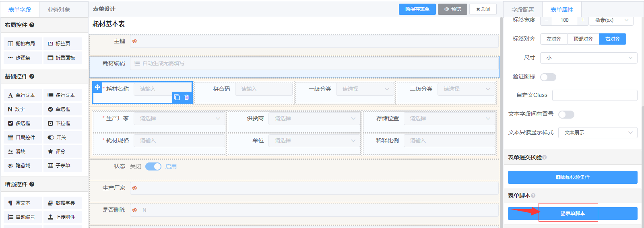Click the move handle icon on 耗材名称 field
The height and width of the screenshot is (228, 644).
[97, 87]
